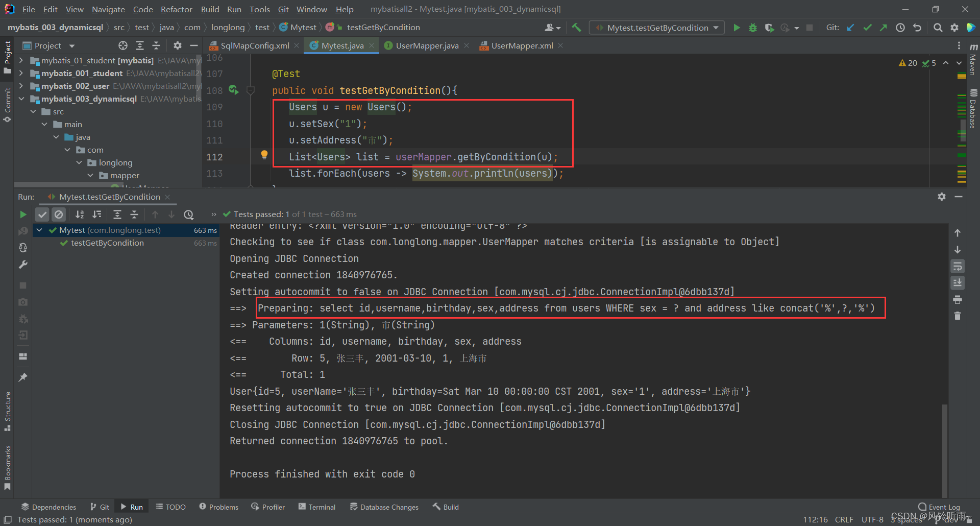Open recent editor tabs overflow menu
This screenshot has height=526, width=980.
coord(959,45)
